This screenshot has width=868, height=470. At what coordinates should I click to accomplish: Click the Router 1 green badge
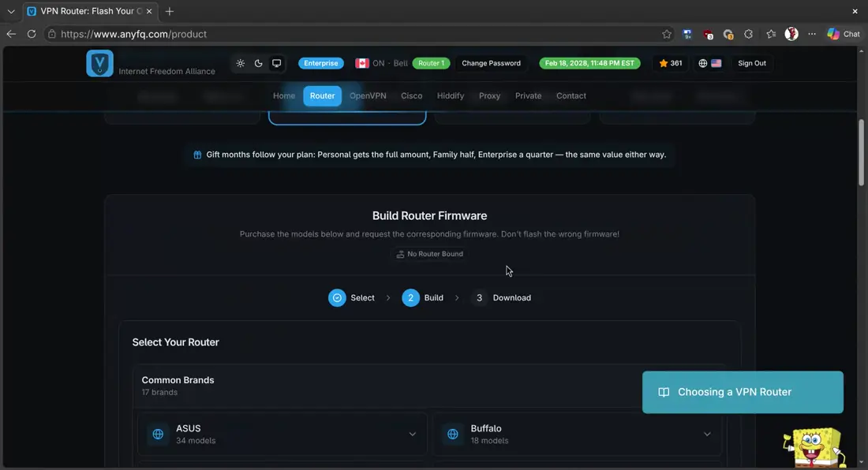click(431, 63)
